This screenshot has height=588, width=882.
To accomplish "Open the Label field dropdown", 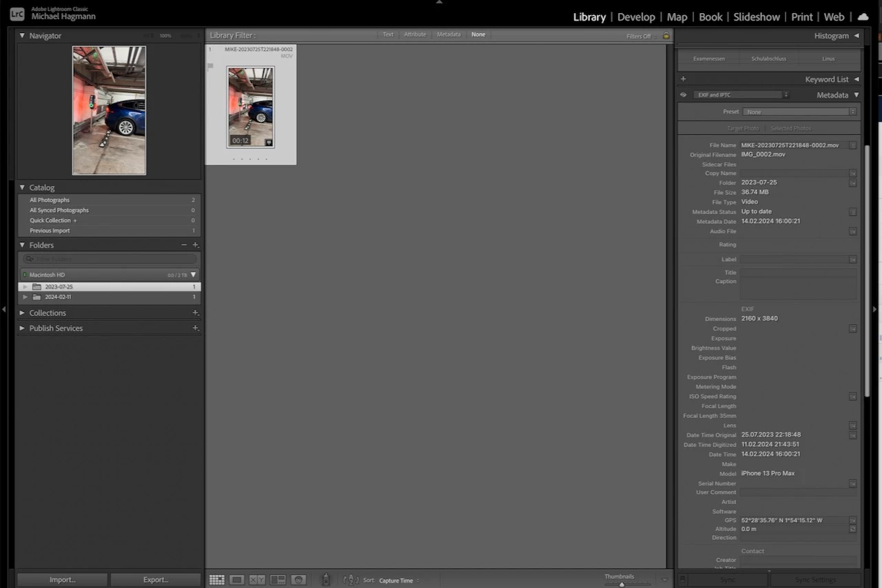I will click(x=853, y=260).
